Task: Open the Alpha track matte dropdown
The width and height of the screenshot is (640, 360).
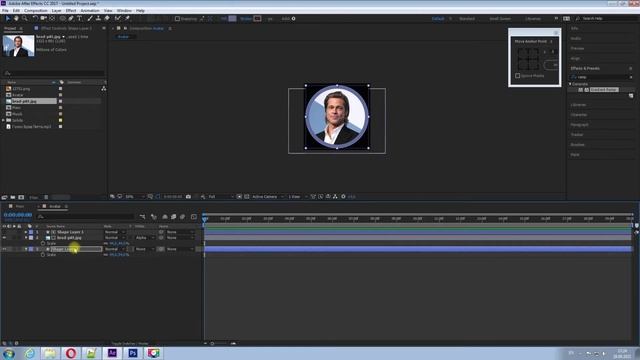Action: (x=144, y=238)
